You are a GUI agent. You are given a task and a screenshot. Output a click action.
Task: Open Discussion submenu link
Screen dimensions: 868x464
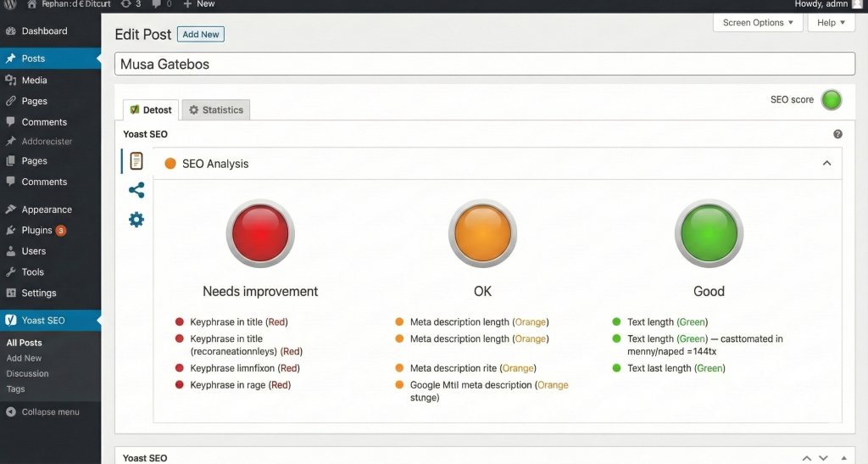click(x=27, y=374)
